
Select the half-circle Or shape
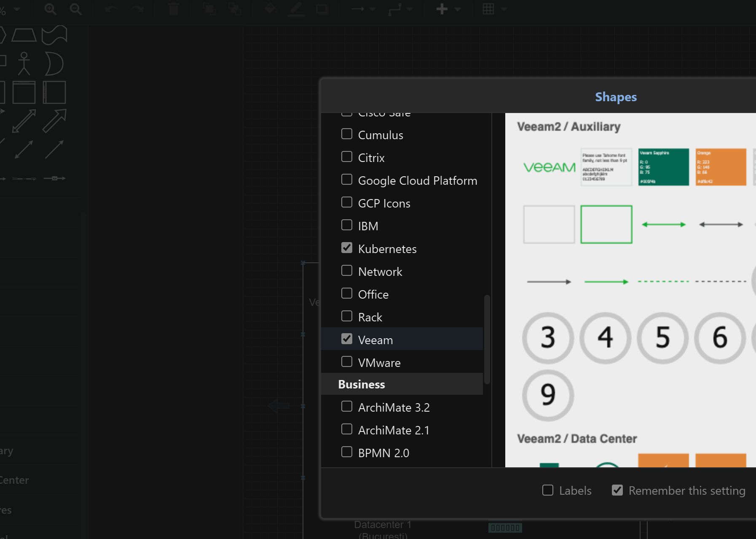(54, 64)
